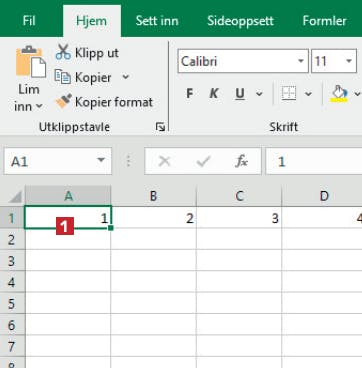Toggle bold with the F button
The image size is (362, 368).
[190, 94]
